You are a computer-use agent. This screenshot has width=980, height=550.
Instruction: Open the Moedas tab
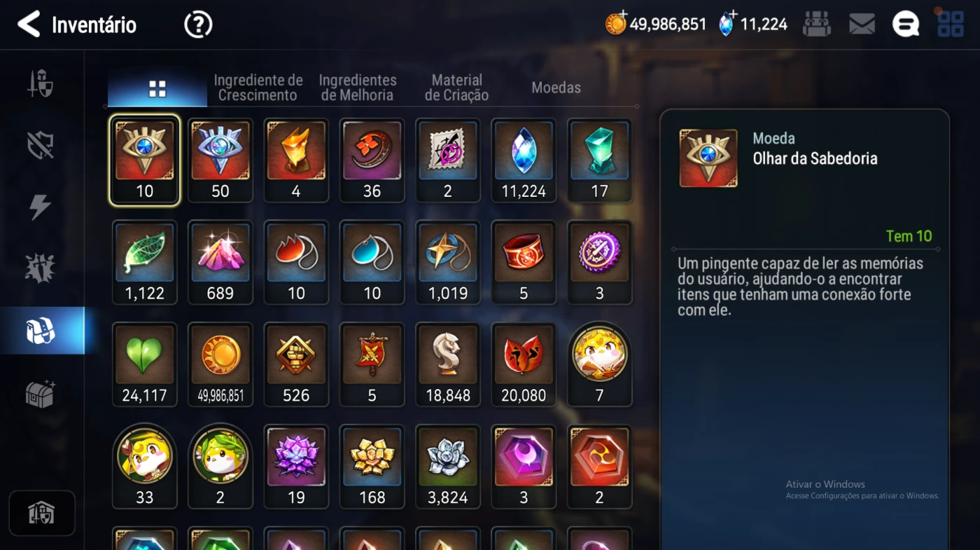pos(556,88)
